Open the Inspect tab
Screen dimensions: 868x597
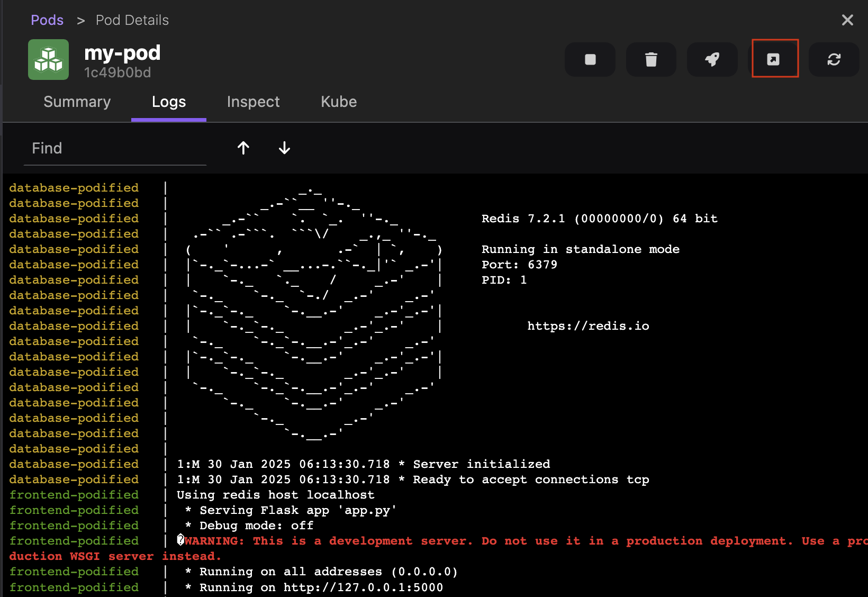(253, 102)
